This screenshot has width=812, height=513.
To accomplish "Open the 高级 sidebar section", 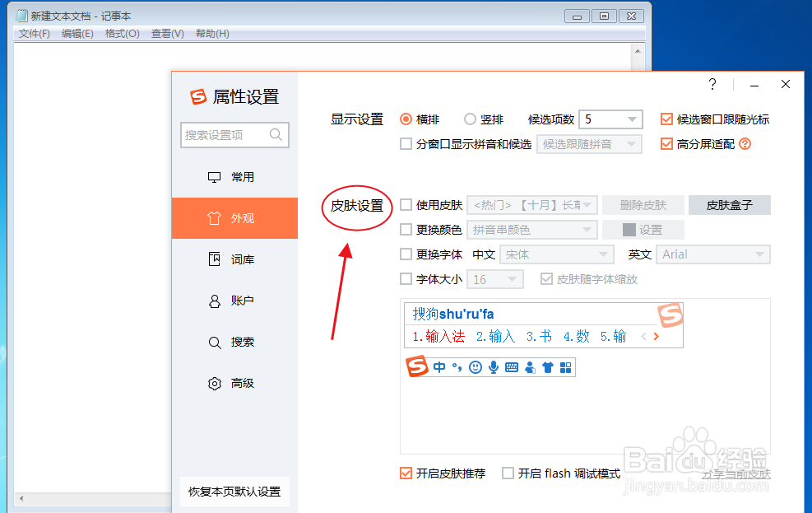I will tap(234, 384).
